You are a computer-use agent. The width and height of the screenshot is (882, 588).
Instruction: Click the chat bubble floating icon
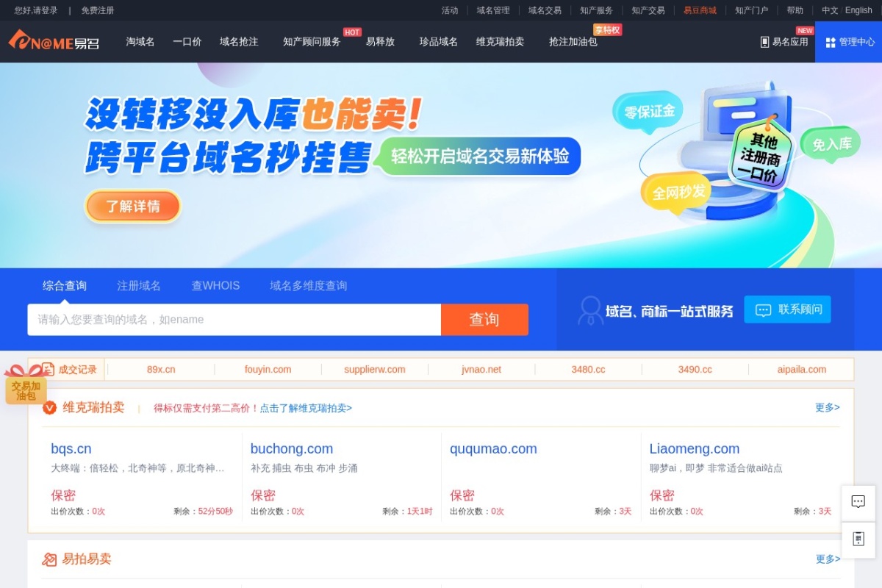[x=858, y=502]
